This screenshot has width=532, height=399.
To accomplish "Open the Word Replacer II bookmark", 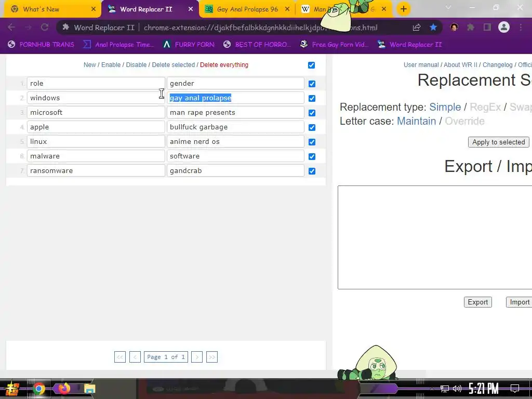I will (x=410, y=45).
